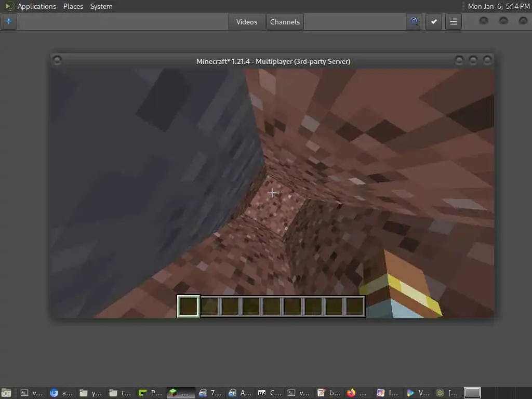Screen dimensions: 532x399
Task: Open the search tool in toolbar
Action: coord(414,22)
